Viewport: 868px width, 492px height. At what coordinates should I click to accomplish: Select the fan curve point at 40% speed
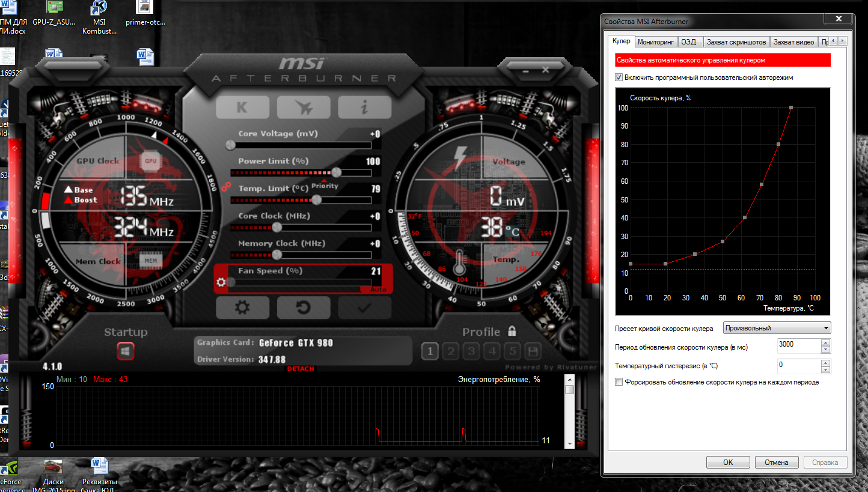click(x=745, y=217)
